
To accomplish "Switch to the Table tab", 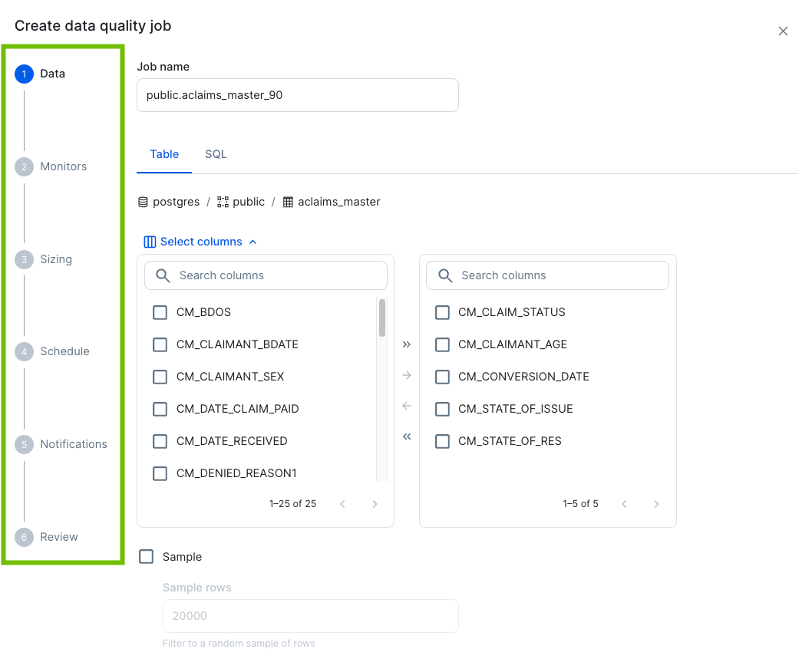I will tap(164, 153).
